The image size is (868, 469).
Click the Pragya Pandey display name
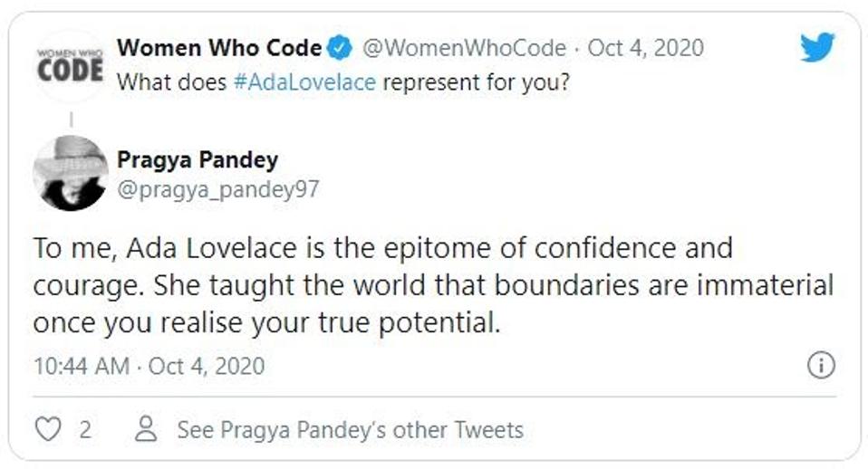coord(198,160)
